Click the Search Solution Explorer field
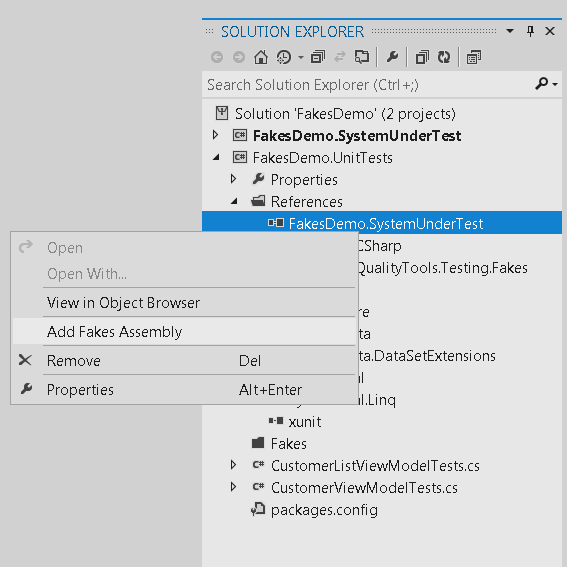 click(367, 85)
